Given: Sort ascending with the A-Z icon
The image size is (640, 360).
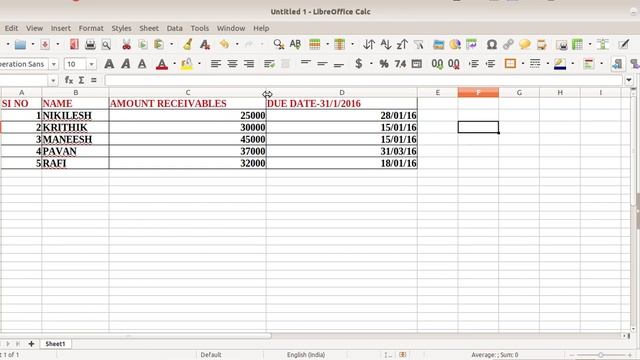Looking at the screenshot, I should click(386, 44).
